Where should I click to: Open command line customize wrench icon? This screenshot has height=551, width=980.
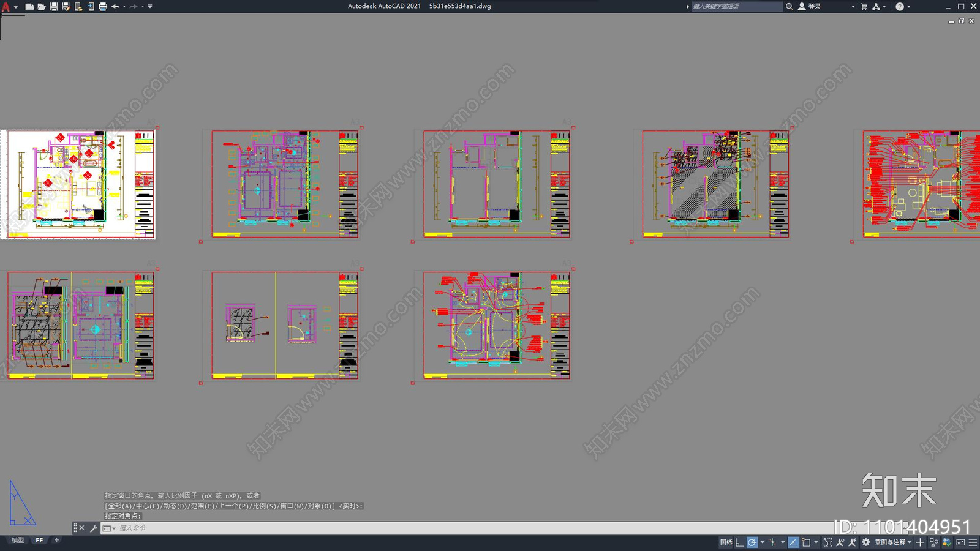point(94,528)
